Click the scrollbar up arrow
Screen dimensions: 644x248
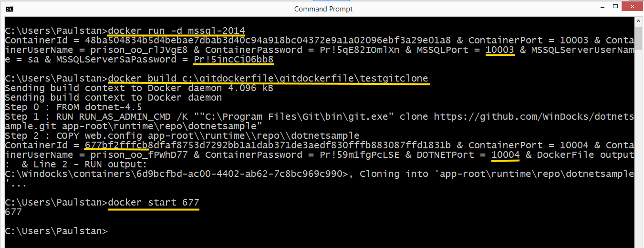pos(639,22)
